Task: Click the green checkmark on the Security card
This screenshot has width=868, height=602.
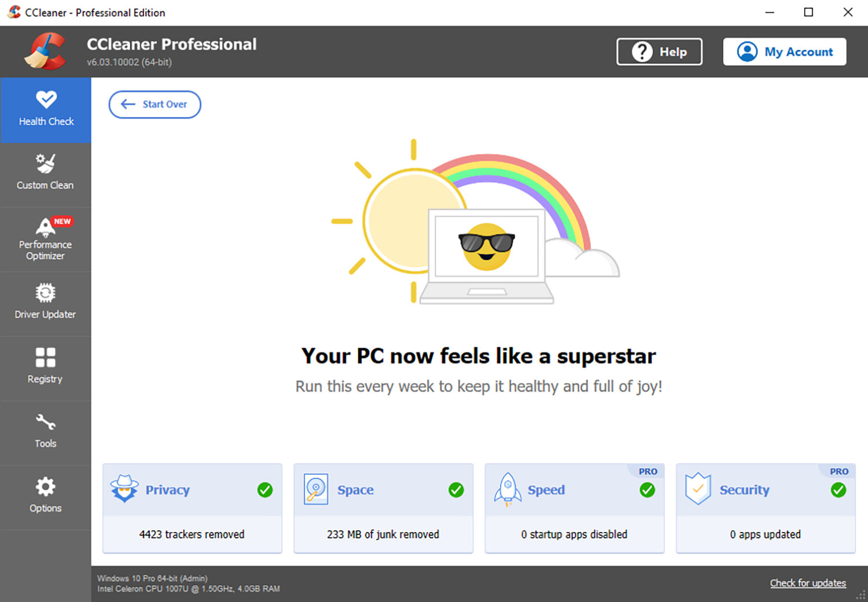Action: [x=838, y=490]
